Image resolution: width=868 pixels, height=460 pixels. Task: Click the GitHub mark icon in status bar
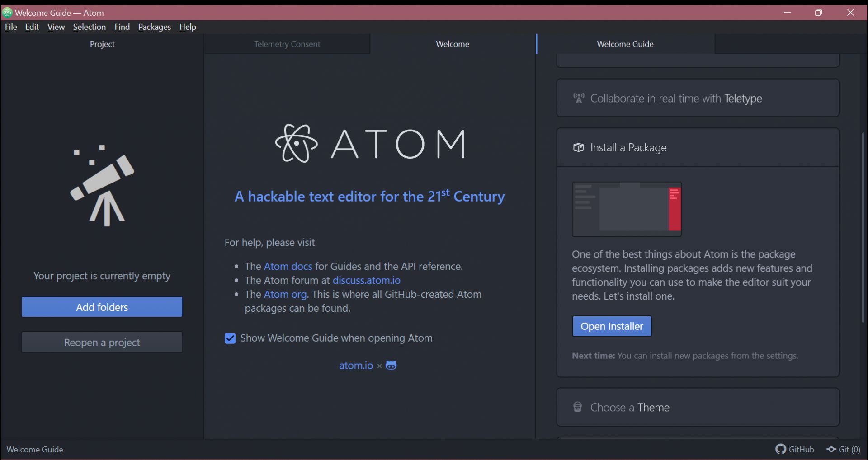click(780, 449)
